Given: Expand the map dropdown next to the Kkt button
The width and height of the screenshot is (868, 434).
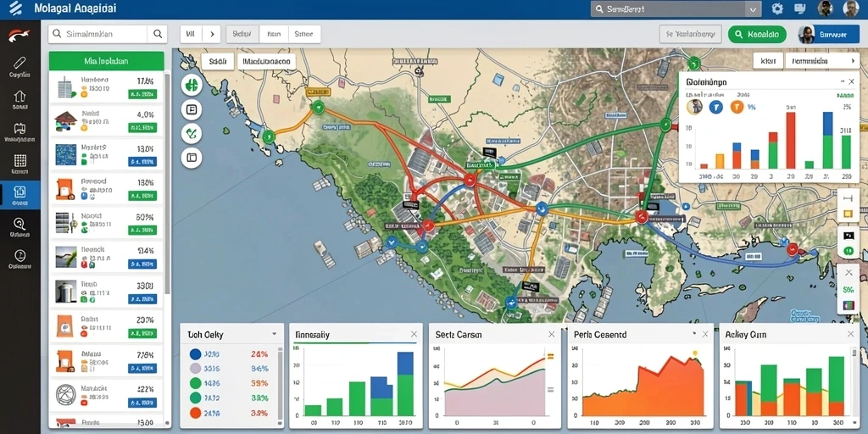Looking at the screenshot, I should (821, 61).
